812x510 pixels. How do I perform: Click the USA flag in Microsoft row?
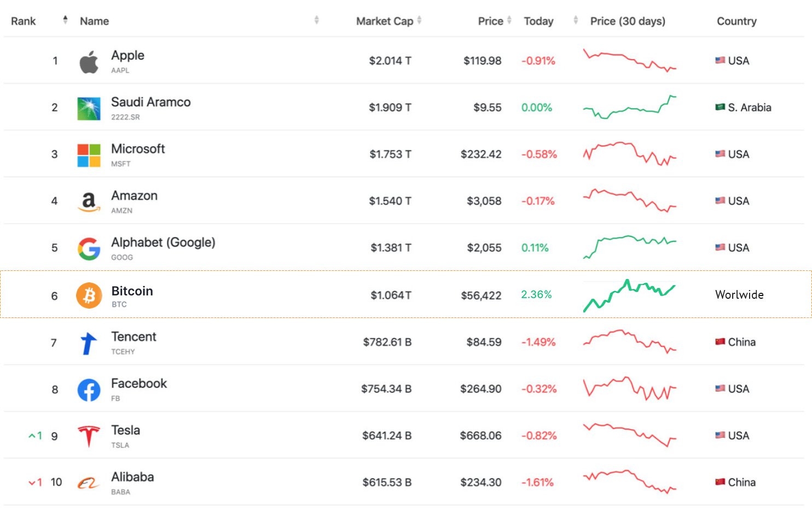click(x=720, y=154)
